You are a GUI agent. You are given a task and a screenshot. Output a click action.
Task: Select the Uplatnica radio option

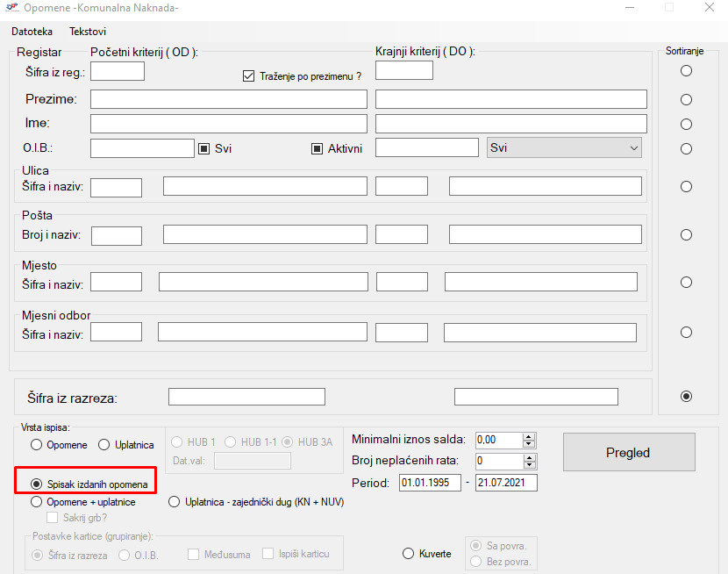click(104, 445)
